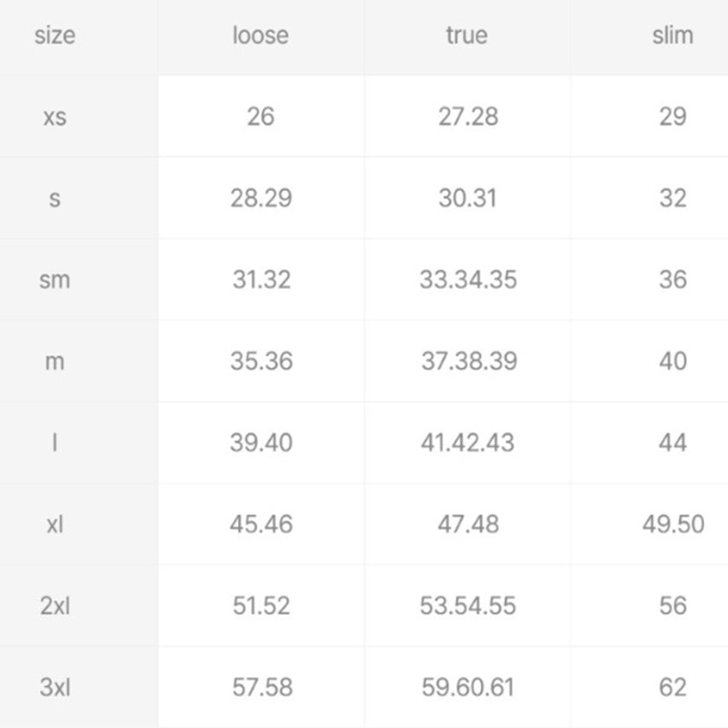Select the cell showing 47.48

(x=468, y=524)
